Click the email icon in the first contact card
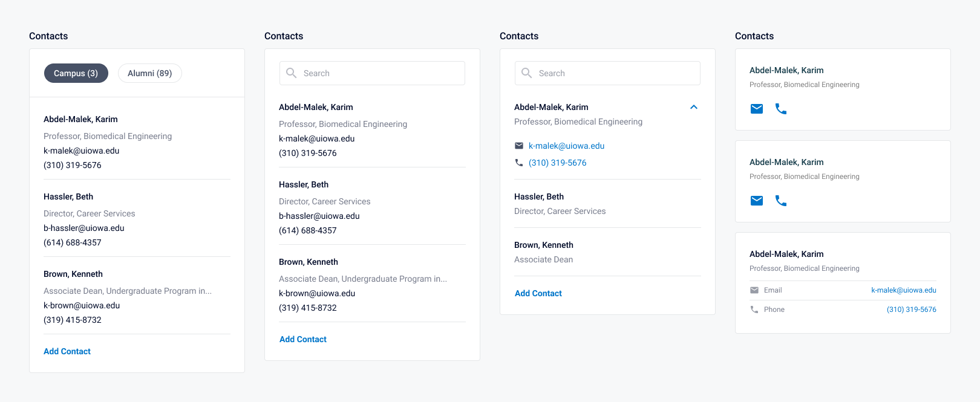 coord(756,109)
